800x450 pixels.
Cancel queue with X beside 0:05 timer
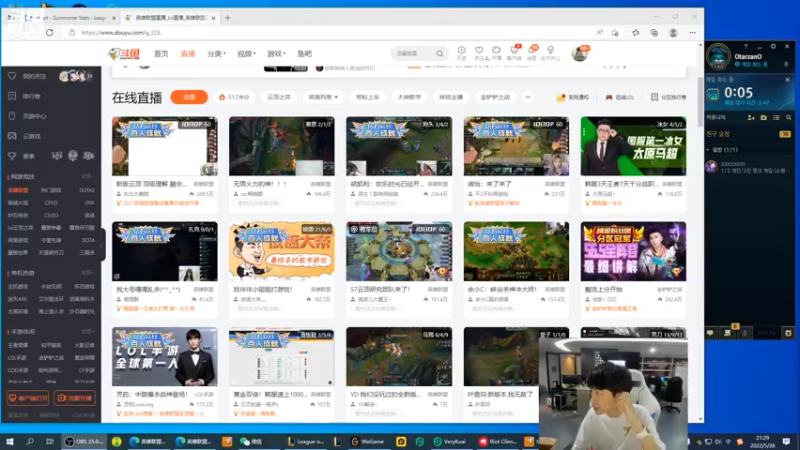(787, 80)
